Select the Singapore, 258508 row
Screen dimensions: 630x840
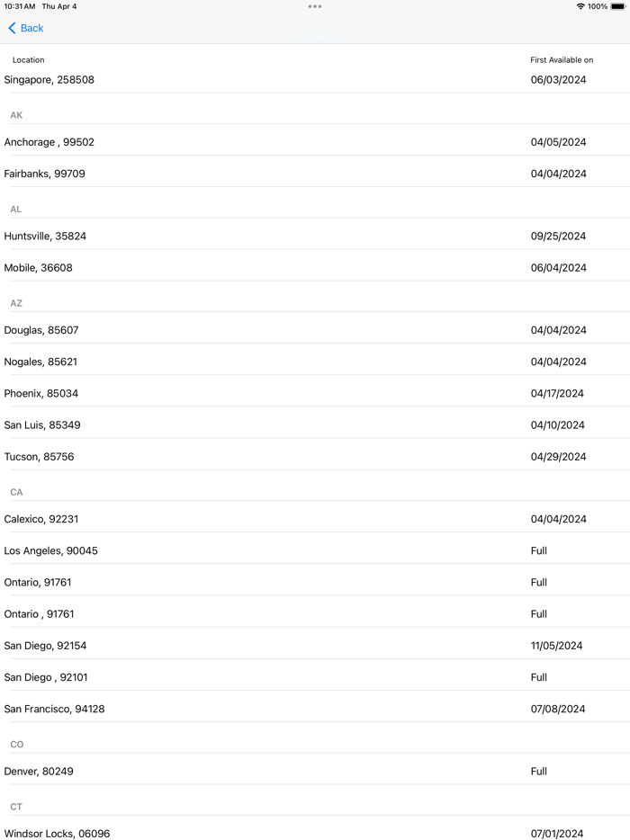click(x=315, y=79)
